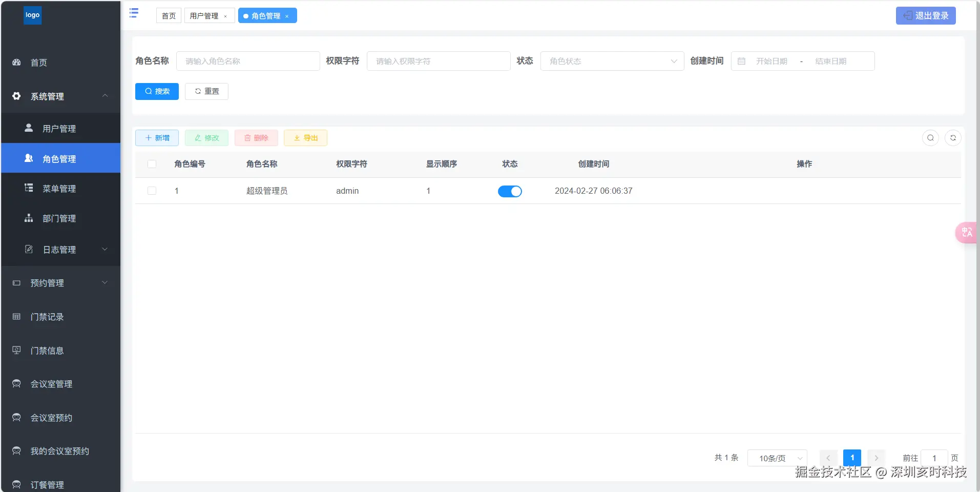Click the admin permission string cell

(x=347, y=191)
